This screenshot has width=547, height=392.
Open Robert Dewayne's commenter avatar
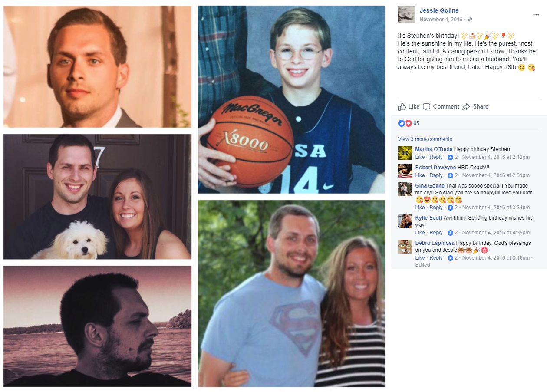(x=405, y=171)
